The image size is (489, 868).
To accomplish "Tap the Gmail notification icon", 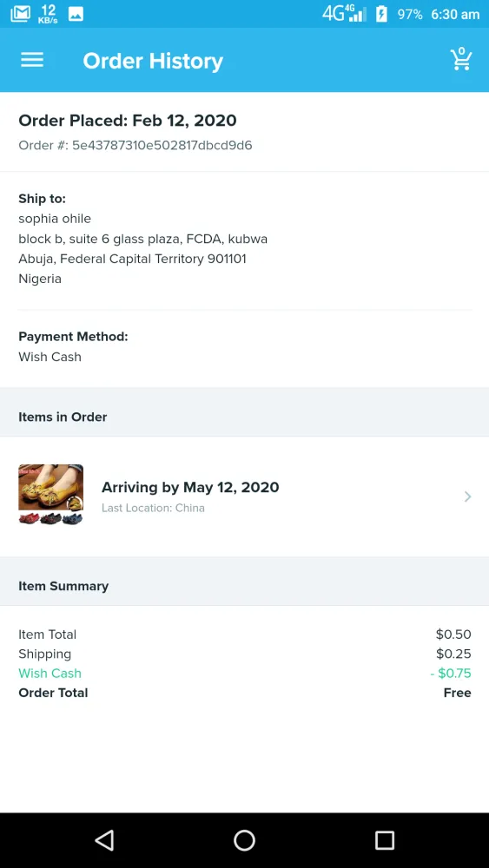I will pos(21,14).
